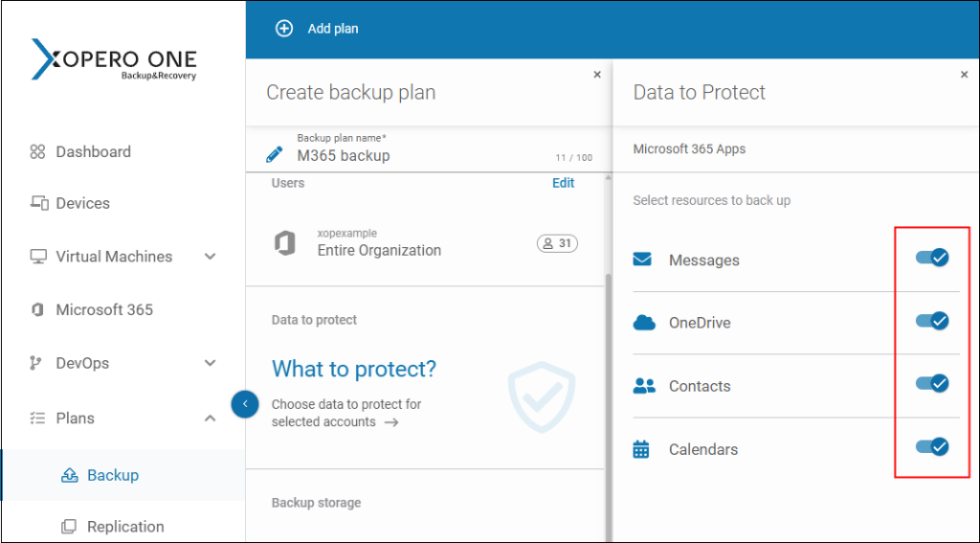Screen dimensions: 980x543
Task: Toggle the Messages backup switch
Action: [x=932, y=257]
